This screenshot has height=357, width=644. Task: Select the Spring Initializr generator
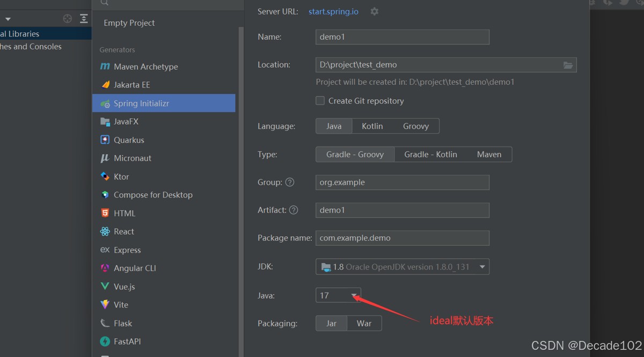pos(141,103)
